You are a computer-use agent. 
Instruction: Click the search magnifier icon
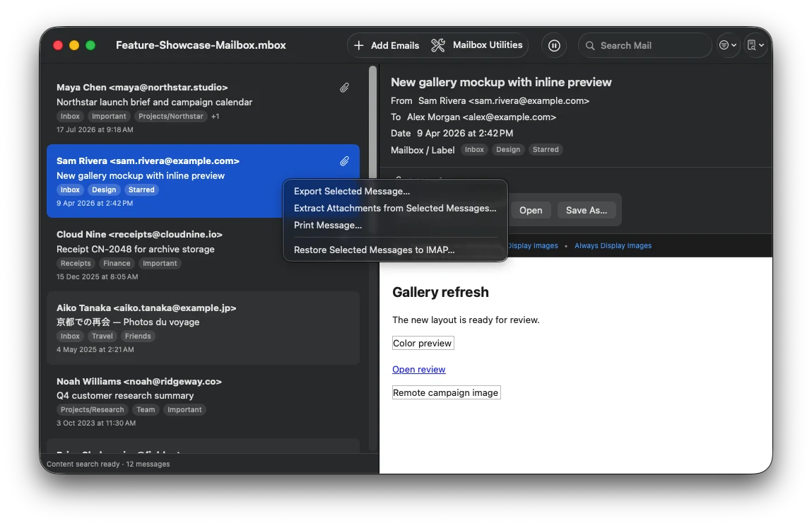(x=590, y=46)
